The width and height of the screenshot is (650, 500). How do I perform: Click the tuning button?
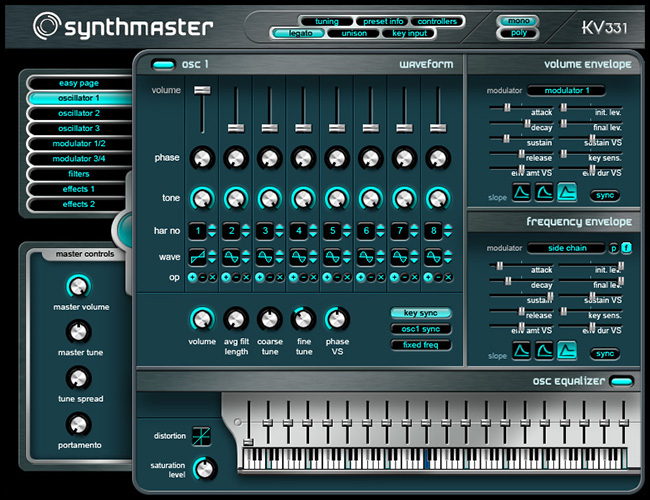coord(327,21)
